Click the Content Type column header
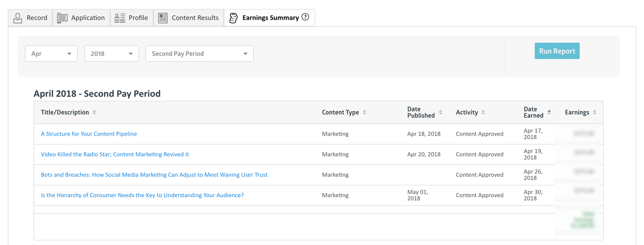Screen dimensions: 644x245 [x=340, y=112]
